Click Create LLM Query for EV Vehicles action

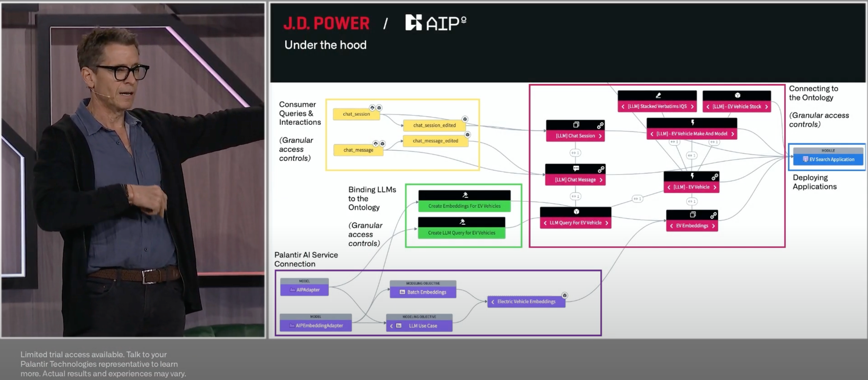pos(461,233)
